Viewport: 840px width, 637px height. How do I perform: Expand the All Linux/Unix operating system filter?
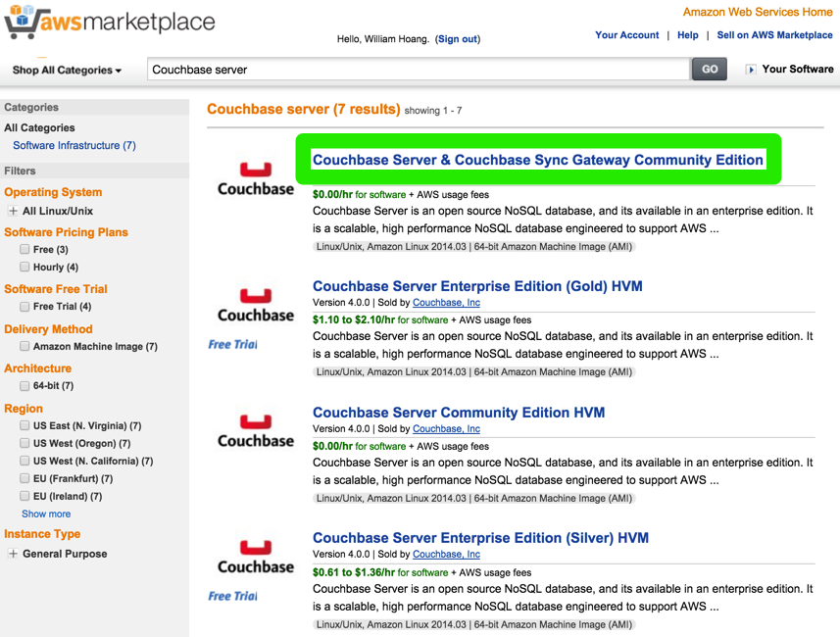(x=13, y=211)
